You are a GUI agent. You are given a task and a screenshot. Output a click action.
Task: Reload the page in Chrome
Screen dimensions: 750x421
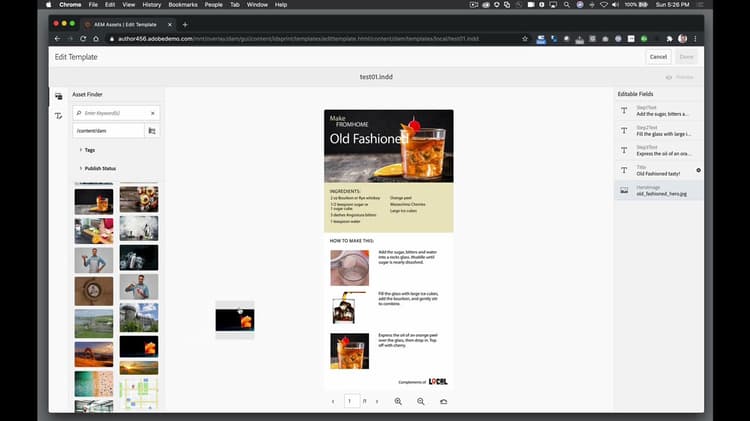(83, 39)
